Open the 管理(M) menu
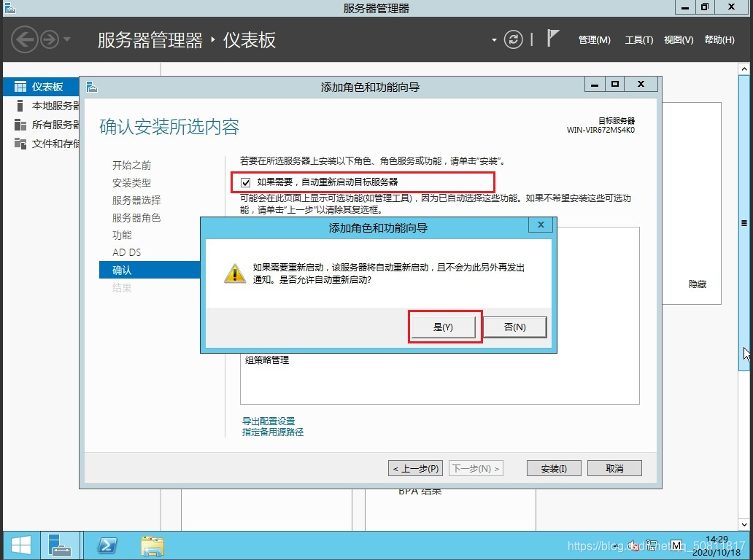Screen dimensions: 753x560 click(x=594, y=40)
